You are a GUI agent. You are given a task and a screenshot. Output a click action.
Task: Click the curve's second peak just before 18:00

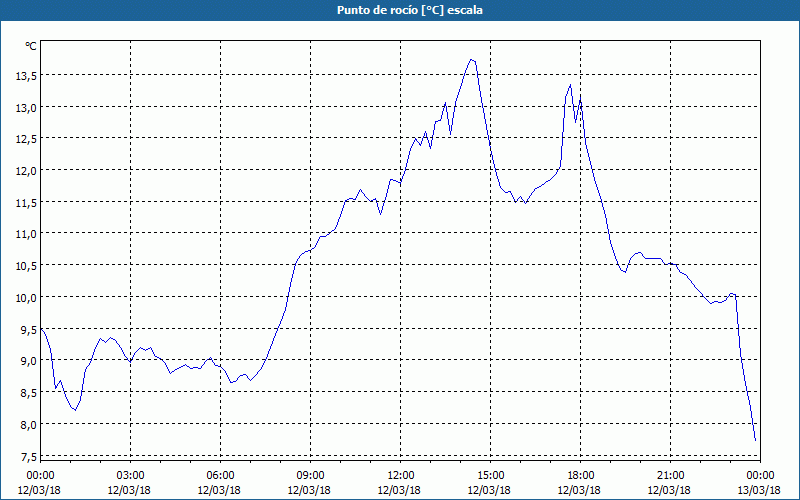[x=570, y=85]
